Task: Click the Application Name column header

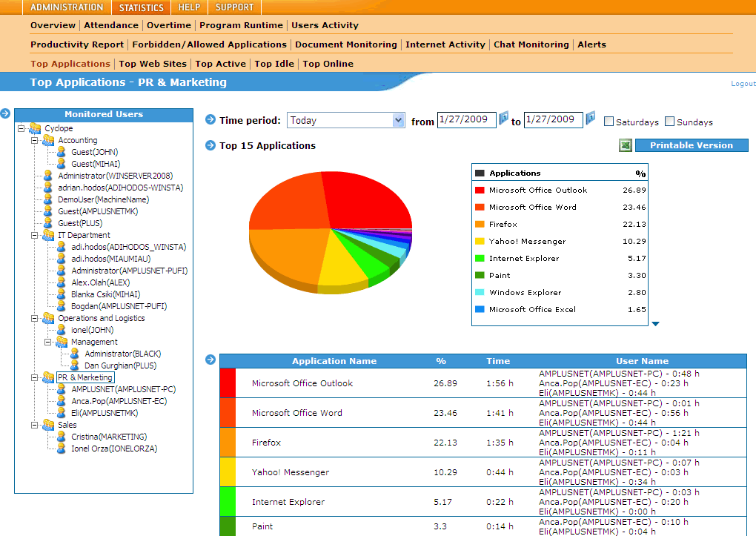Action: 334,361
